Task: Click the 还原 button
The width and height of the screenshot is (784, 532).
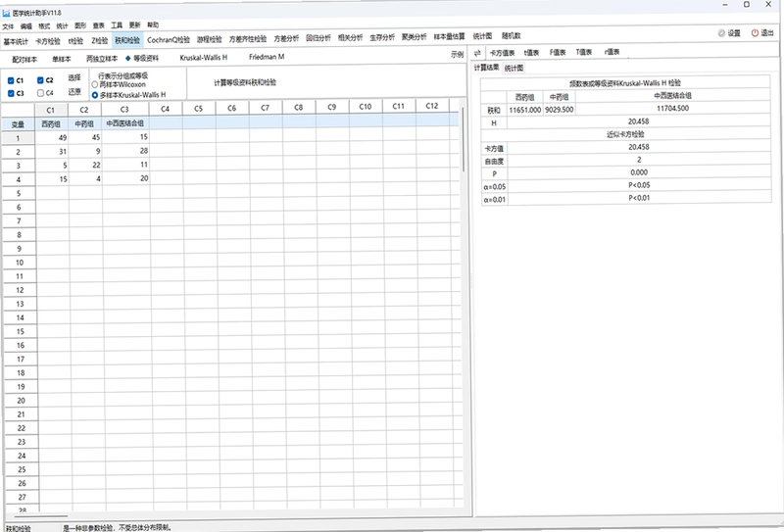Action: pos(74,91)
